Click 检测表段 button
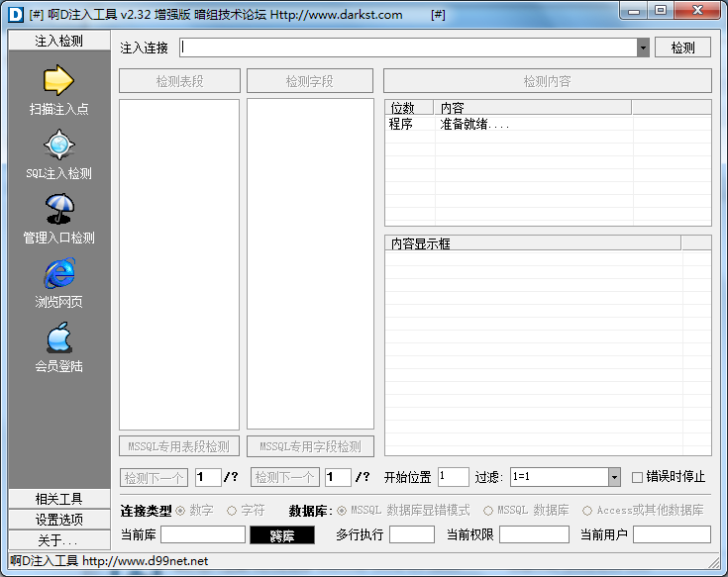 (x=179, y=81)
